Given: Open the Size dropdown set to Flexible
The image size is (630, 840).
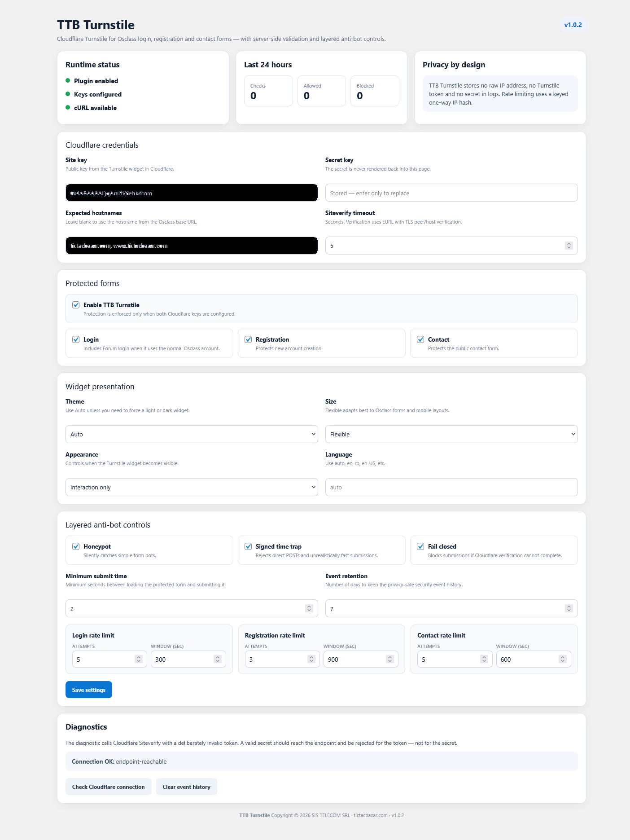Looking at the screenshot, I should coord(451,434).
